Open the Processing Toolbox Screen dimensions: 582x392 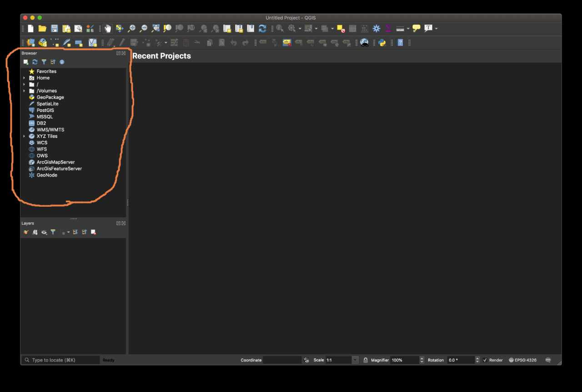point(376,28)
